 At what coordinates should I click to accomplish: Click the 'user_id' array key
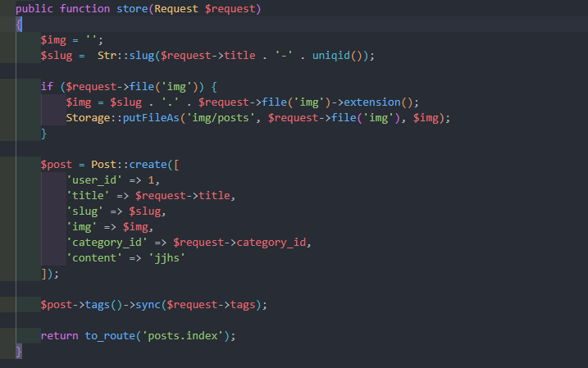pos(94,180)
